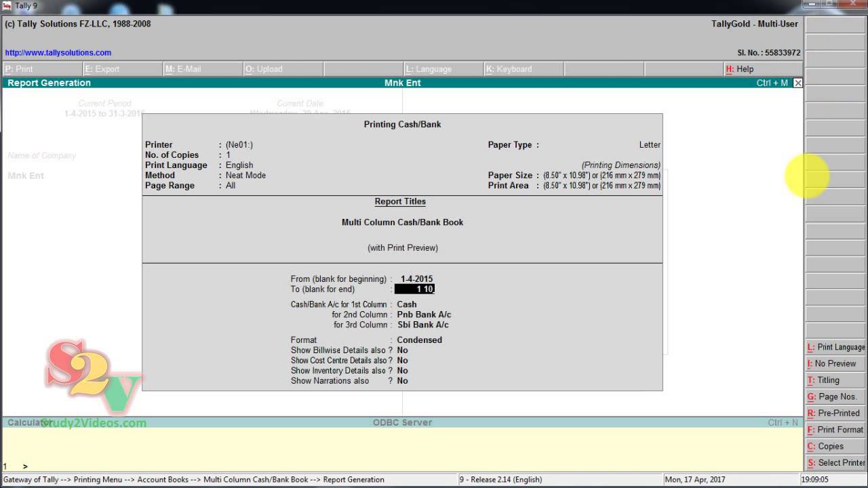Select the O: Upload button
868x488 pixels.
[283, 69]
